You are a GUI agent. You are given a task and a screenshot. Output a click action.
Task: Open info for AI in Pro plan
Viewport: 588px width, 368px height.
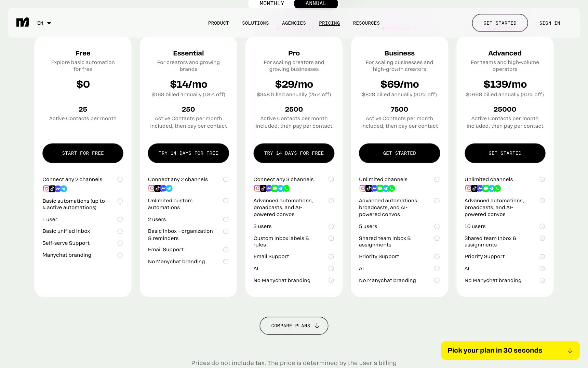pos(331,268)
